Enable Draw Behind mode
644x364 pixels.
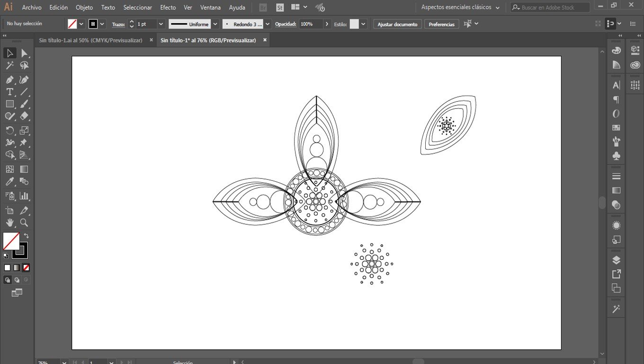click(x=17, y=280)
